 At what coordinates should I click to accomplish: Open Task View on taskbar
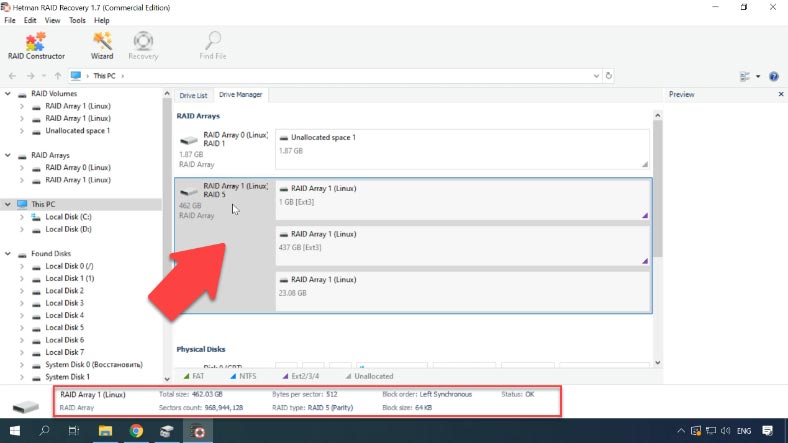pos(74,431)
